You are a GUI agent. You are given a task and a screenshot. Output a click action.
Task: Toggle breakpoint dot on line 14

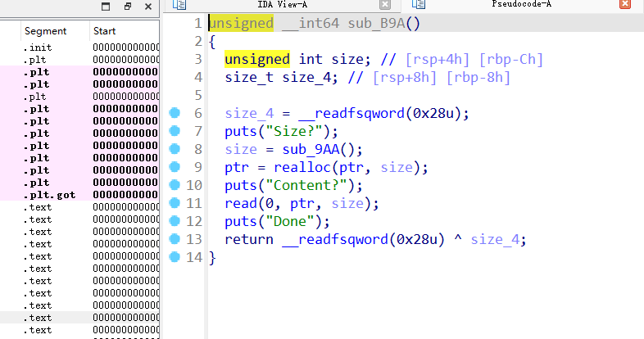(175, 257)
